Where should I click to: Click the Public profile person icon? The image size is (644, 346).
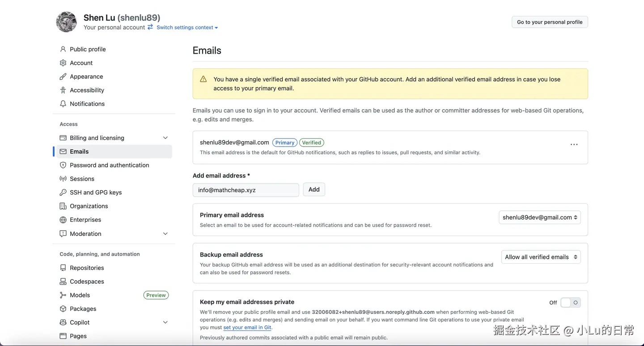tap(63, 49)
